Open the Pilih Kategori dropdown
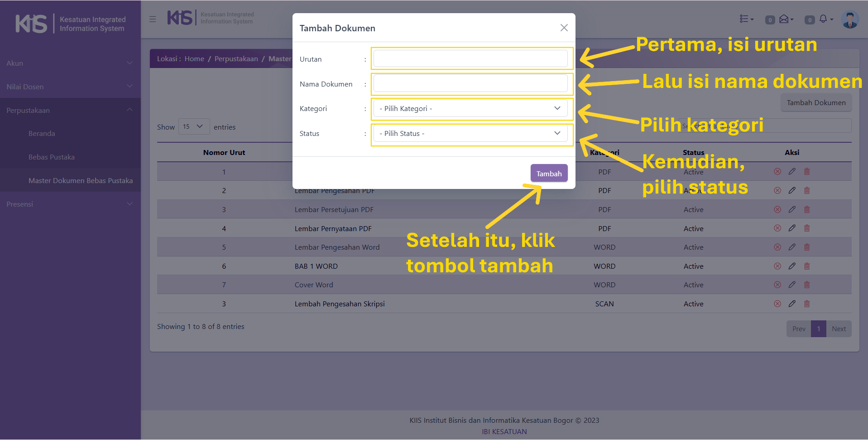 [470, 108]
